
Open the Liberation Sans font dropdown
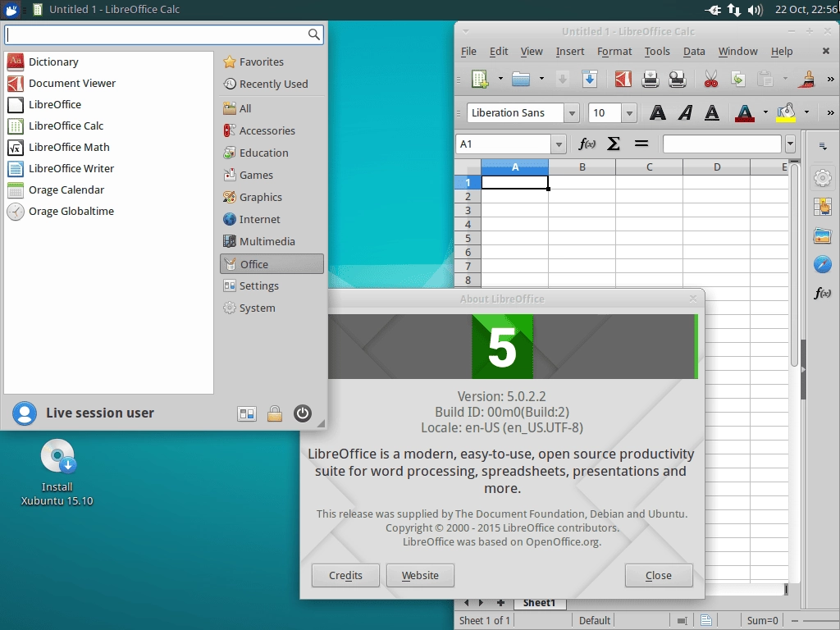[x=572, y=113]
